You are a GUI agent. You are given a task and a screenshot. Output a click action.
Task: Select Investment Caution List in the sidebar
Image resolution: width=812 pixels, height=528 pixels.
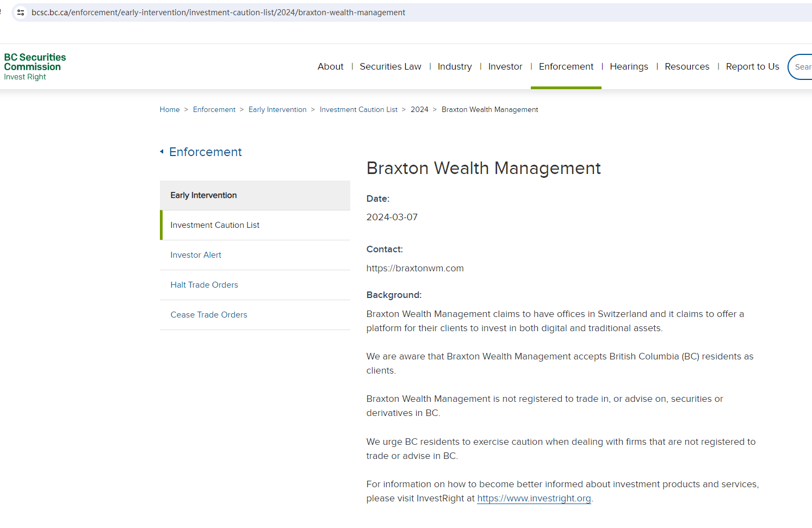(255, 225)
